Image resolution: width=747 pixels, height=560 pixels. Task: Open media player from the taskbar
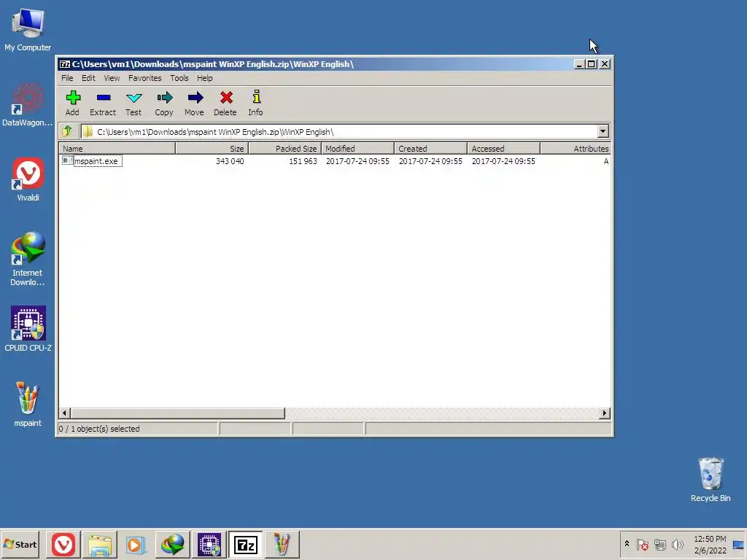[x=136, y=544]
